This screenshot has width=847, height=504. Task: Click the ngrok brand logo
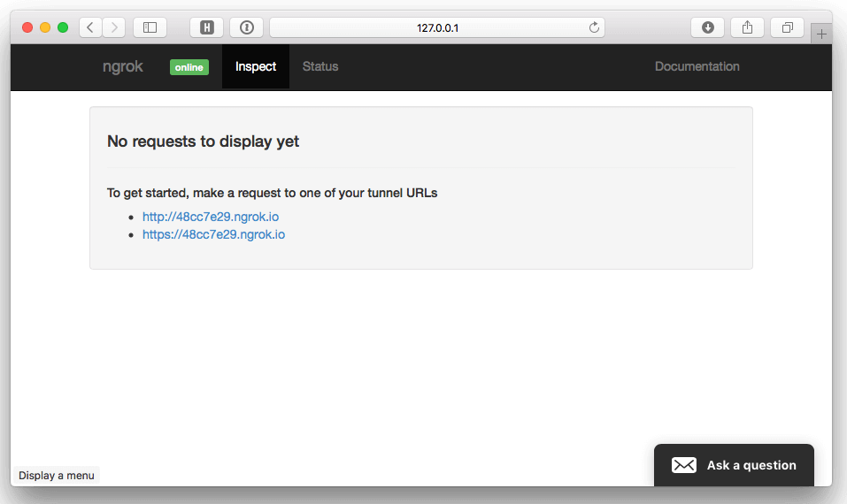coord(123,66)
